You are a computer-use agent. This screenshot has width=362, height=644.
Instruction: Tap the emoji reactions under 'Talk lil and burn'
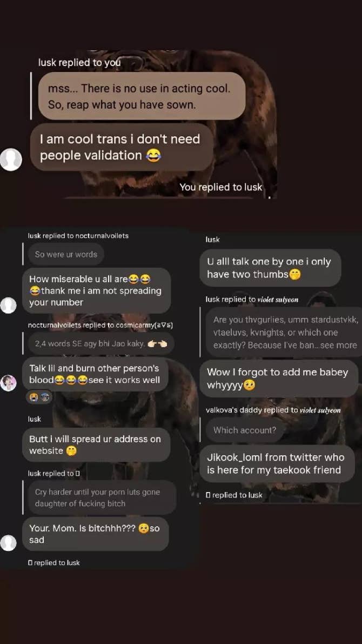[x=39, y=397]
